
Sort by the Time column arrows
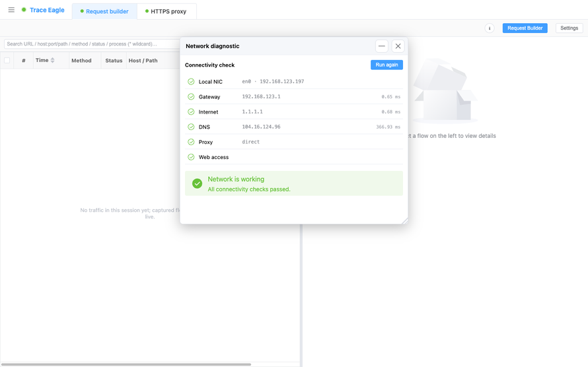point(52,60)
